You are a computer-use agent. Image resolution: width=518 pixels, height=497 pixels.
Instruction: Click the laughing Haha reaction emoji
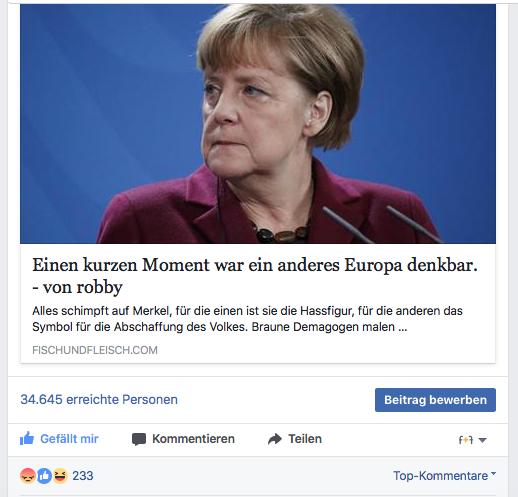pyautogui.click(x=60, y=476)
